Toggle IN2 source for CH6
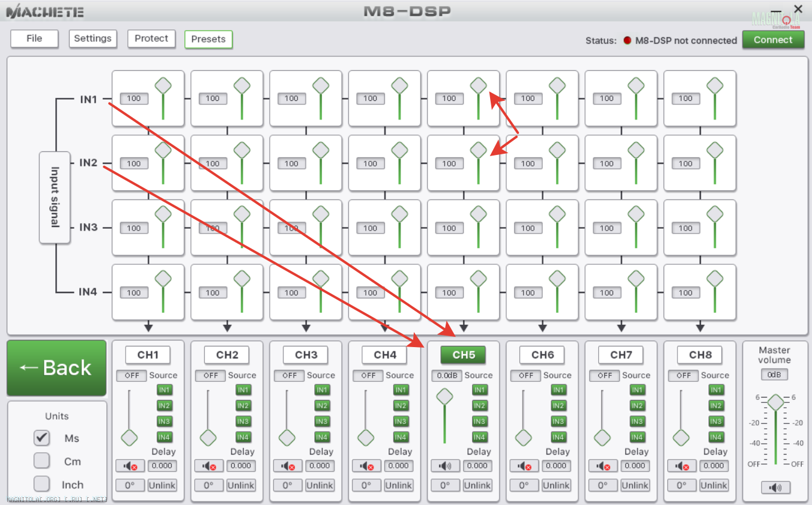The height and width of the screenshot is (505, 812). (x=558, y=405)
